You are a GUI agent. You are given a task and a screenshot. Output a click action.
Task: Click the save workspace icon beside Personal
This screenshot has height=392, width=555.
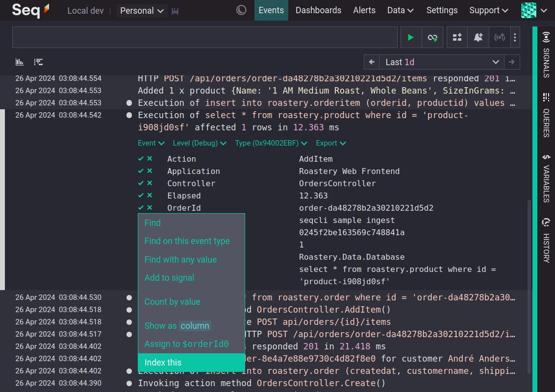(x=175, y=11)
